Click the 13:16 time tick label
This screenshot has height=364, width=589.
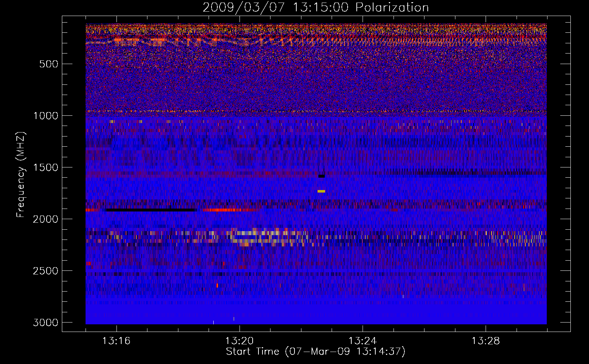click(x=116, y=341)
